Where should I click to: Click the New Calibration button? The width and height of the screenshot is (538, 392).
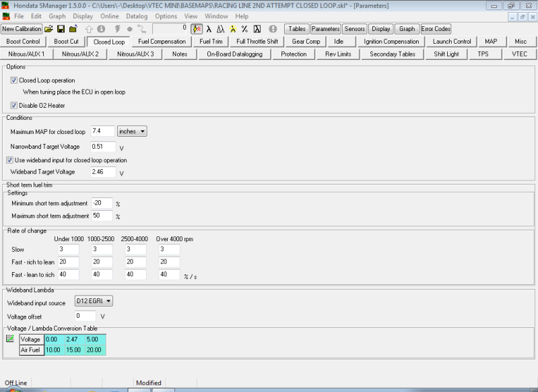point(22,29)
